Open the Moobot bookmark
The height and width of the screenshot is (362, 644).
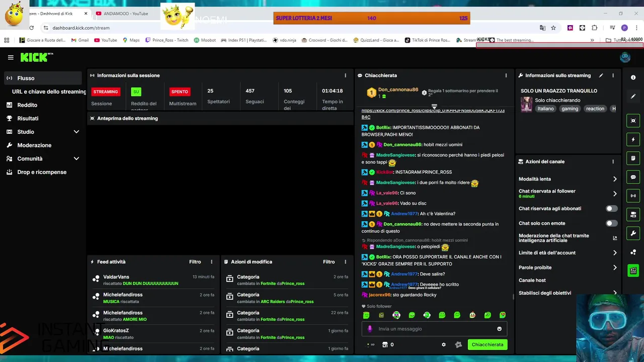[x=205, y=40]
